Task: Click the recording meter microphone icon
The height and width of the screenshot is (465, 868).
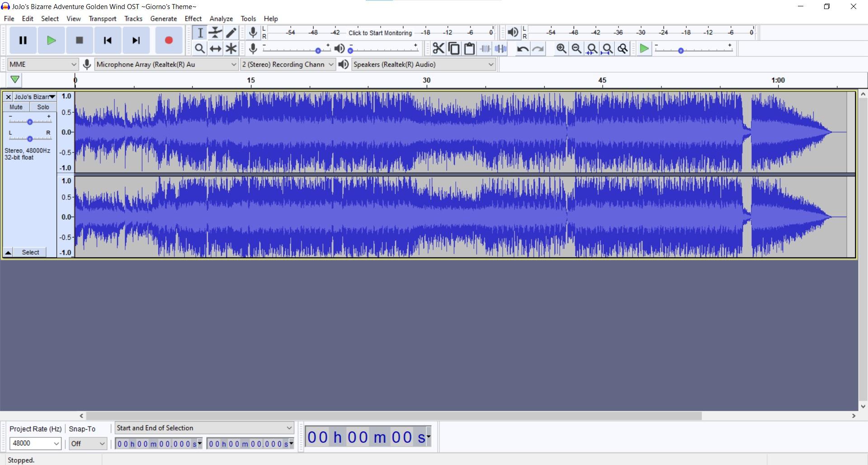Action: tap(253, 32)
